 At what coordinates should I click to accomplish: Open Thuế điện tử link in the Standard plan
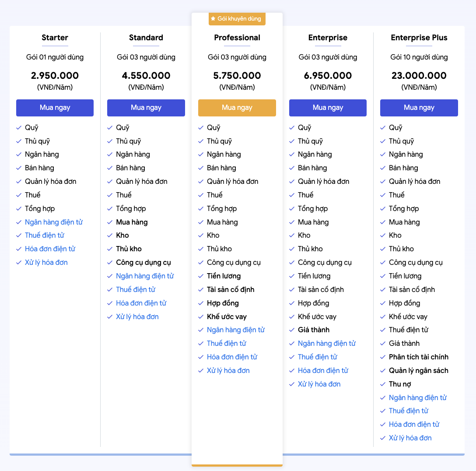click(x=136, y=290)
